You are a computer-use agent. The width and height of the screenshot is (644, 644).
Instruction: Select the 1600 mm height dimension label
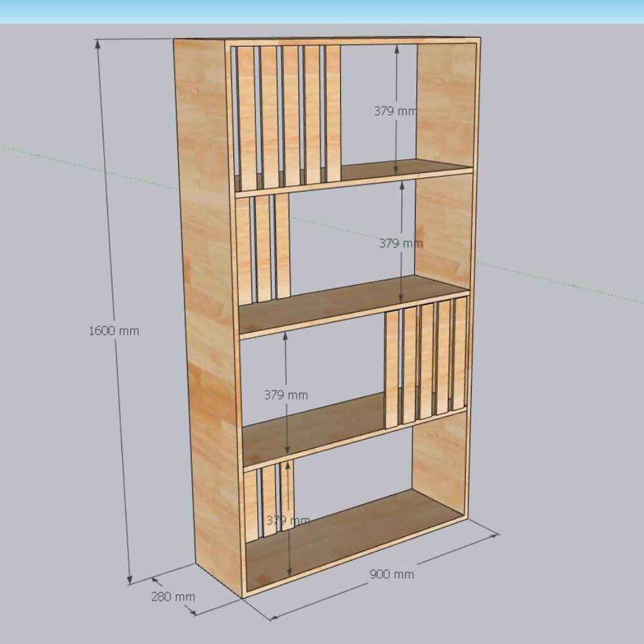tap(114, 331)
